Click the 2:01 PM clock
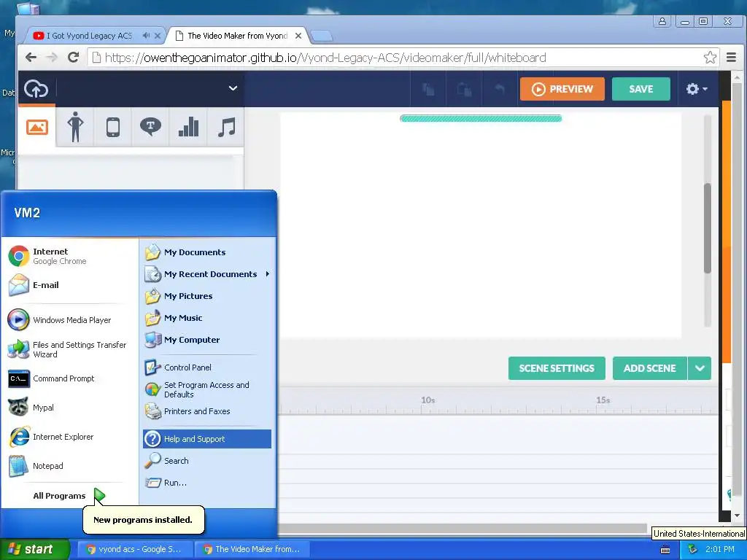Viewport: 747px width, 560px height. click(720, 549)
